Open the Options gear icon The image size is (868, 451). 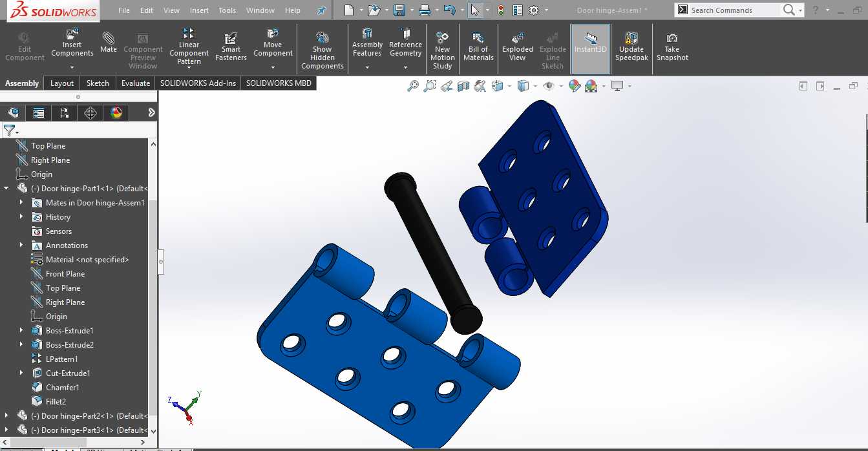534,10
